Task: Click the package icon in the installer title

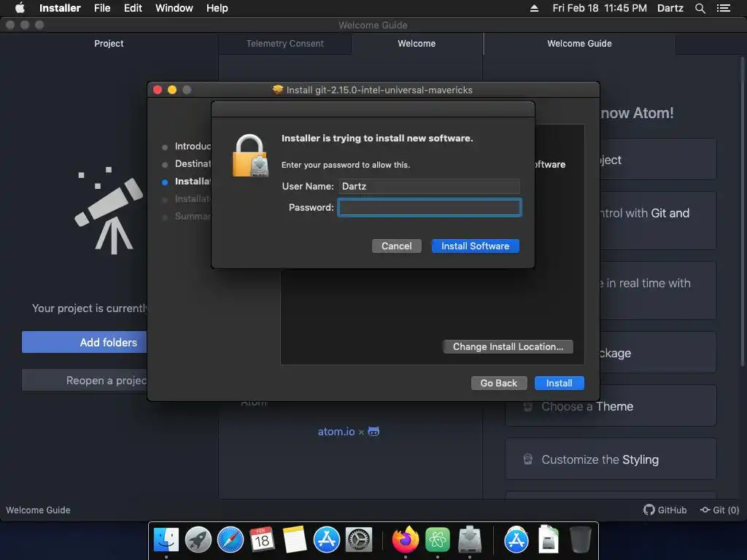Action: click(277, 90)
